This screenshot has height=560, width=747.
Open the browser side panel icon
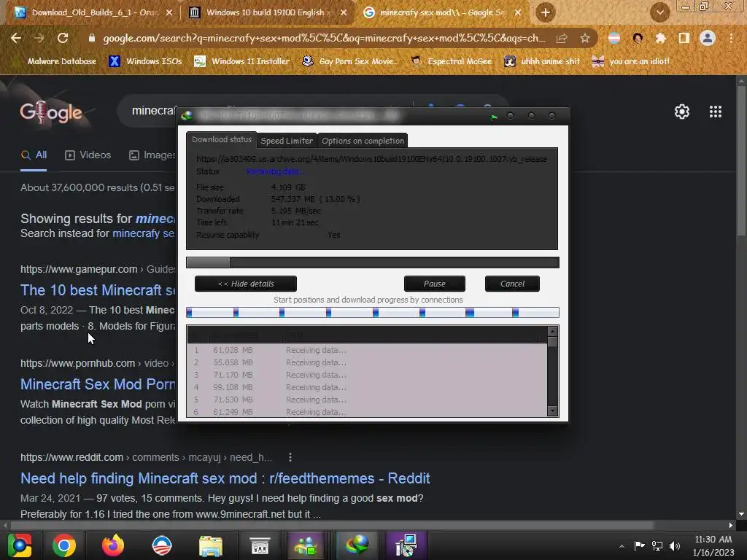point(684,38)
